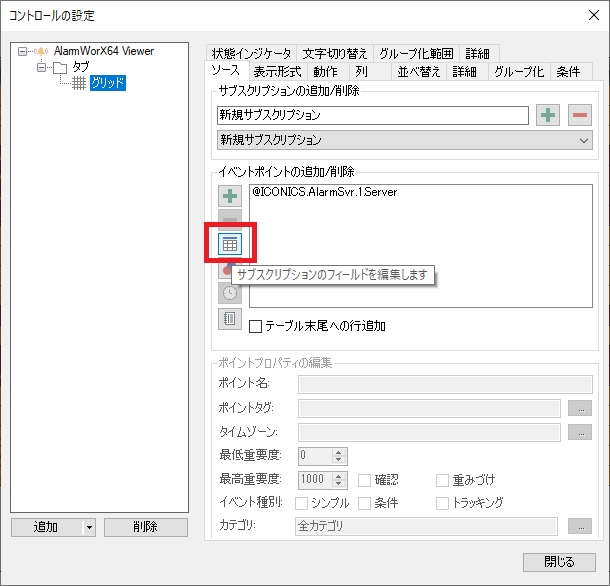The image size is (610, 586).
Task: Select グリッド item in the tree
Action: click(108, 83)
